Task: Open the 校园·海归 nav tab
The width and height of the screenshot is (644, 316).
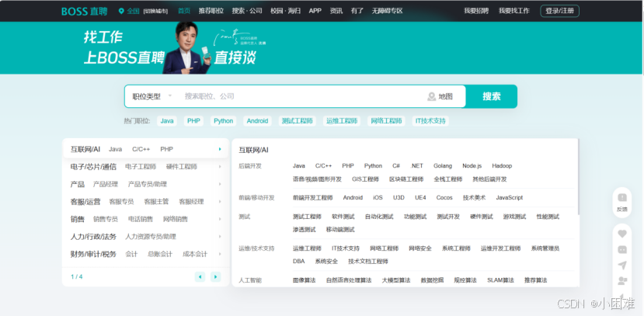Action: (285, 11)
